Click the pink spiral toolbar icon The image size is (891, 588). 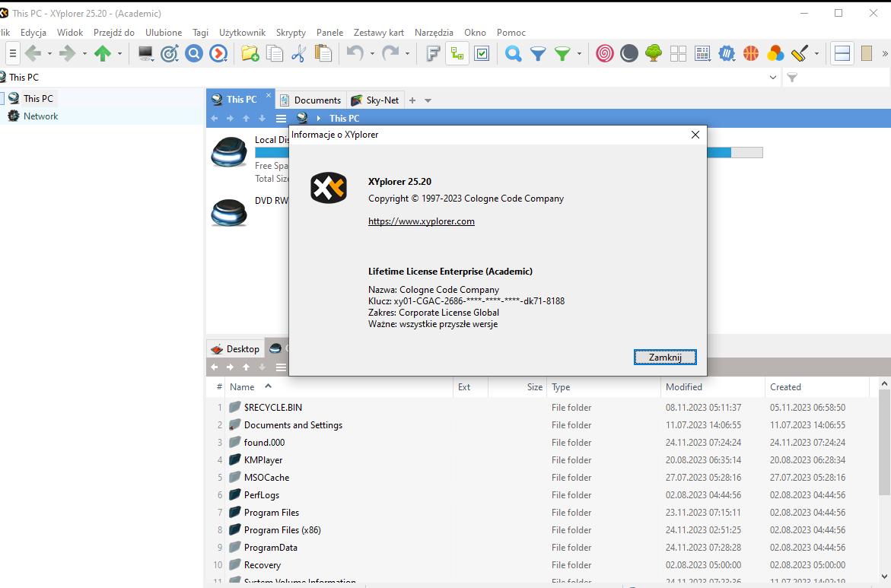[605, 54]
